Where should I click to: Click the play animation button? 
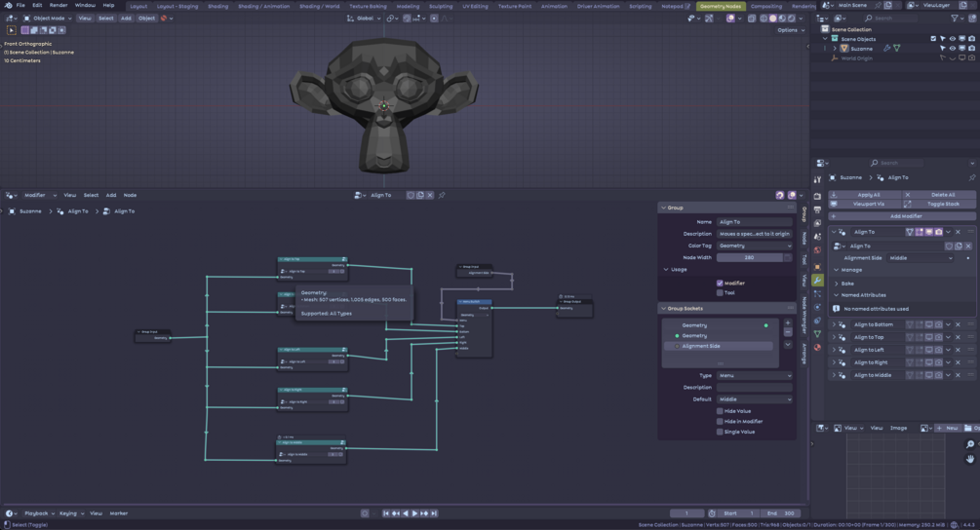coord(414,513)
